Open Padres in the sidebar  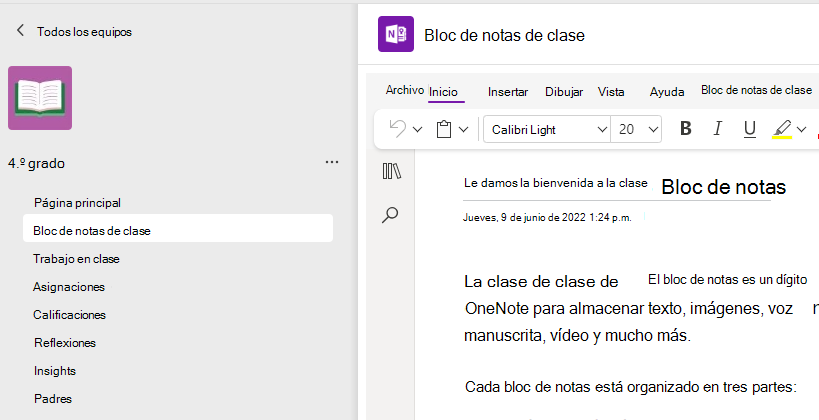click(x=53, y=399)
